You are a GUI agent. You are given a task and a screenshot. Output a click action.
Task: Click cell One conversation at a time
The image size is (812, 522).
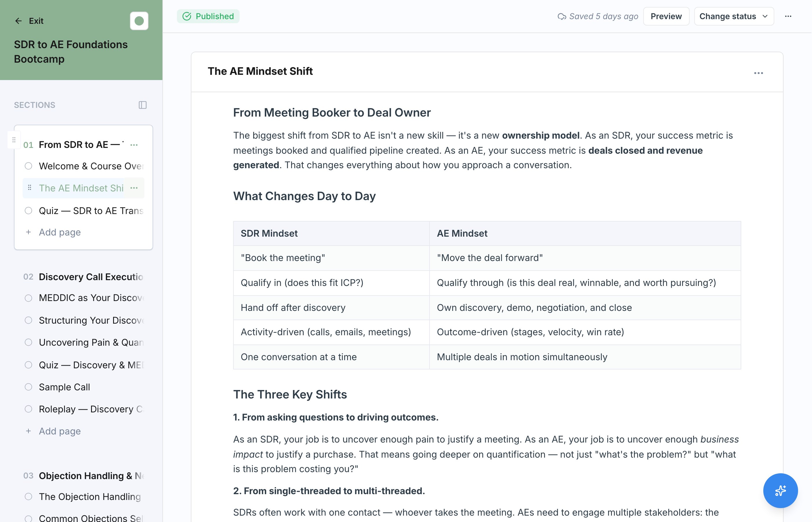pyautogui.click(x=331, y=357)
